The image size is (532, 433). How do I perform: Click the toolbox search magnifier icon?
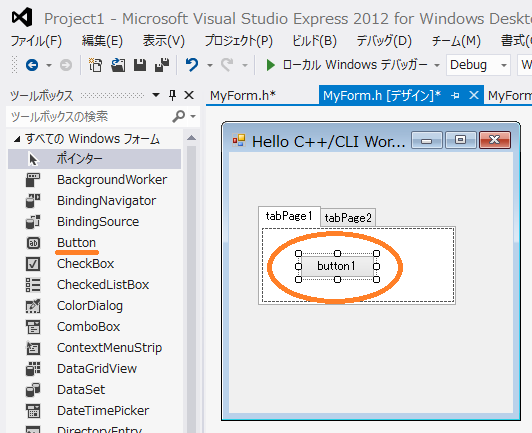point(178,116)
